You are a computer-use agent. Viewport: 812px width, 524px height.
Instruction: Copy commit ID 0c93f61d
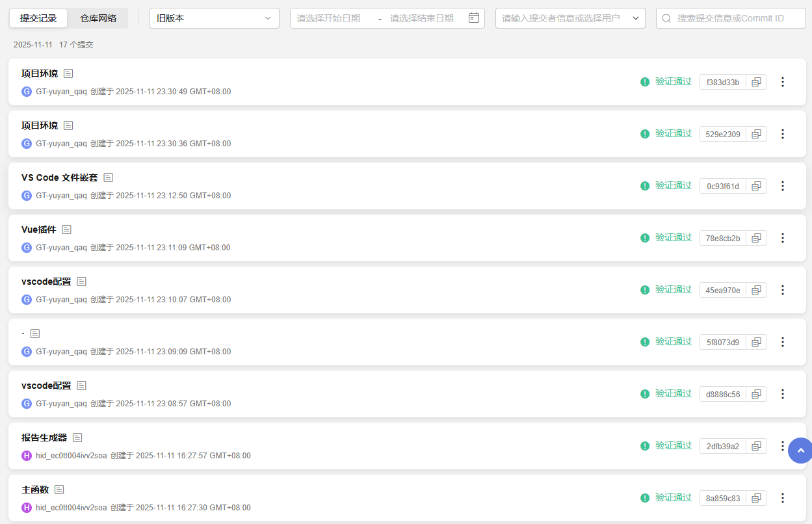(x=756, y=186)
